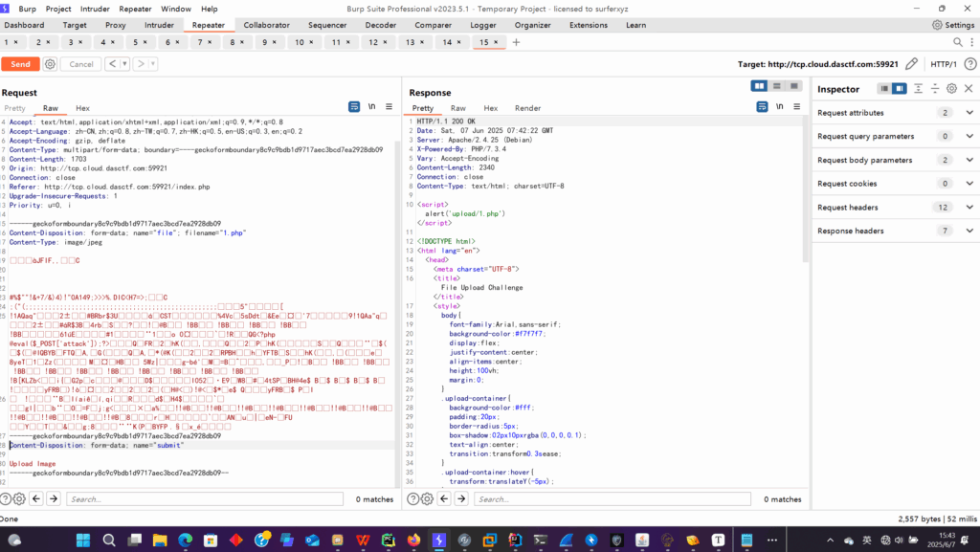
Task: Focus the Response search field
Action: click(612, 499)
